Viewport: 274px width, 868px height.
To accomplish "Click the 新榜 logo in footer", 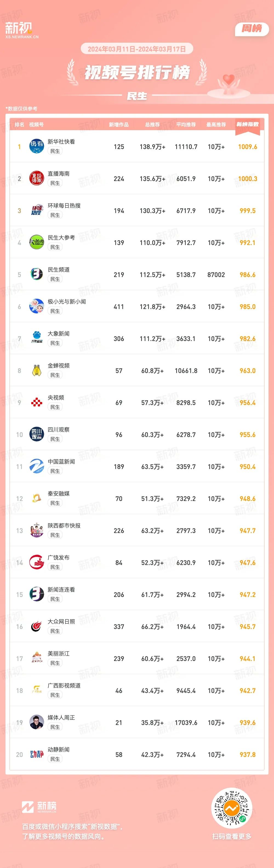I will point(39,807).
